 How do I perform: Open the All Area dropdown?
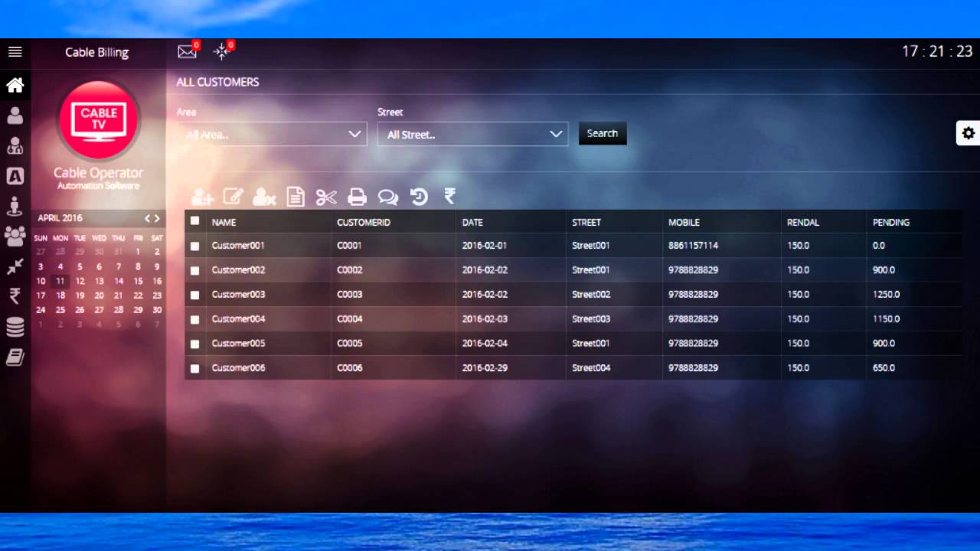[272, 134]
